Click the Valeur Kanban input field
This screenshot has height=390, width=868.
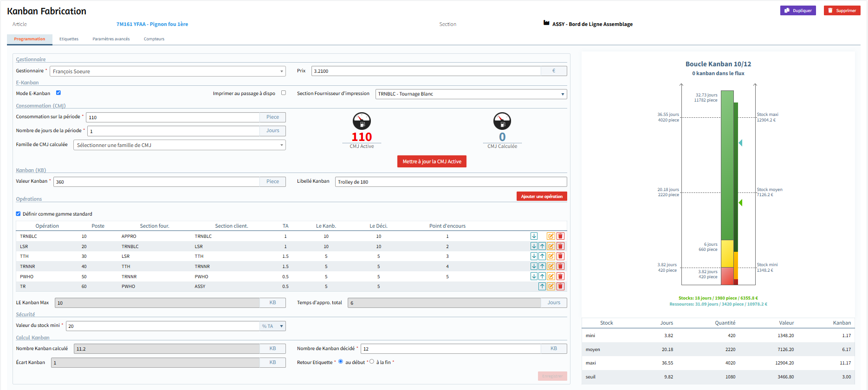click(x=156, y=182)
